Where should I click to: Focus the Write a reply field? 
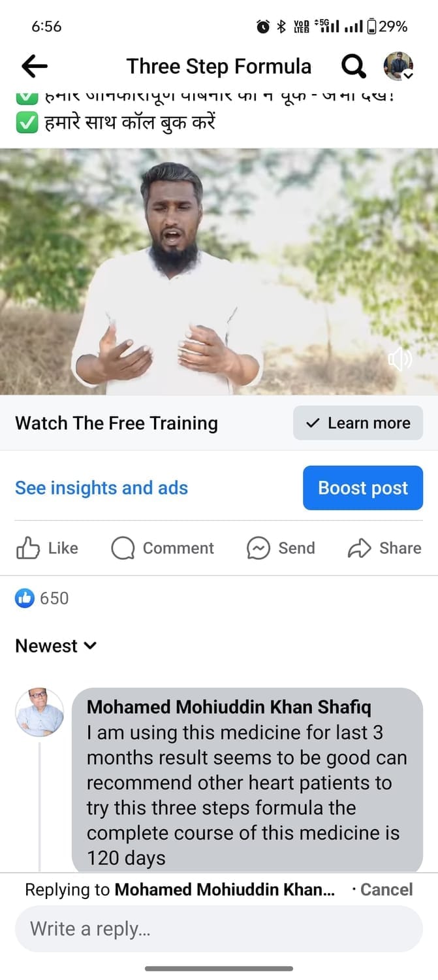point(219,928)
